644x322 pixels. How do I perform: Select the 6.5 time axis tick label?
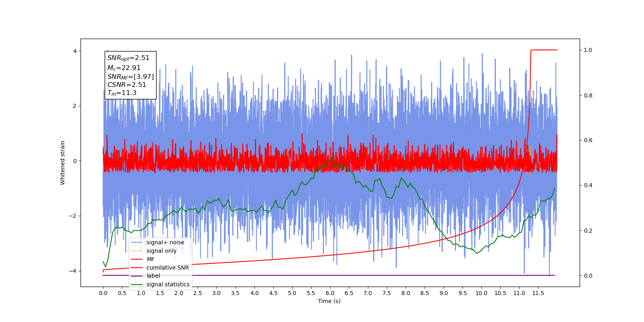(x=349, y=293)
